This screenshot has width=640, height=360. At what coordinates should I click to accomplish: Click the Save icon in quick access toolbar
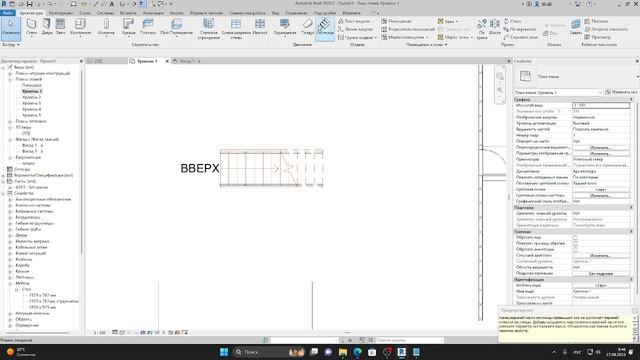(29, 4)
